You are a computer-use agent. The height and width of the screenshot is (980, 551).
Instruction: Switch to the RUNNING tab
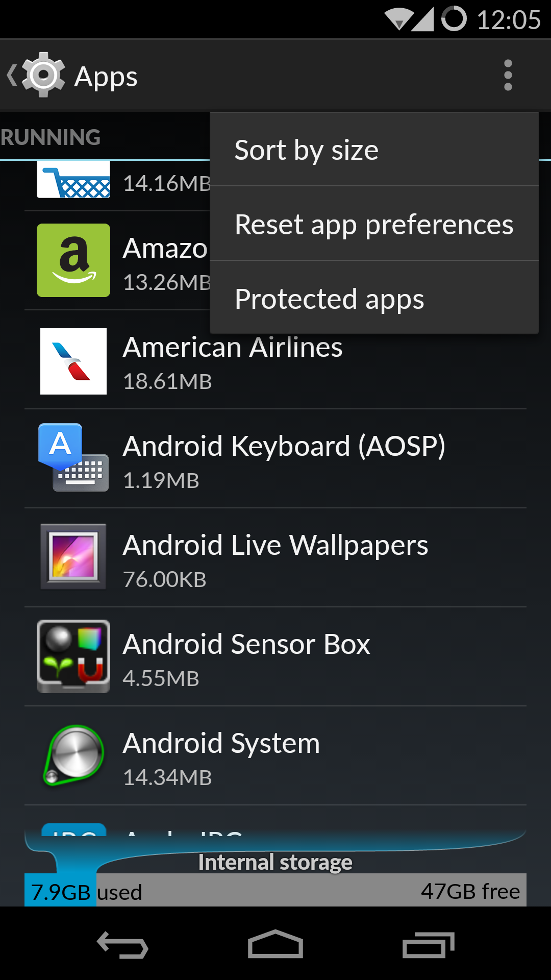(x=51, y=137)
